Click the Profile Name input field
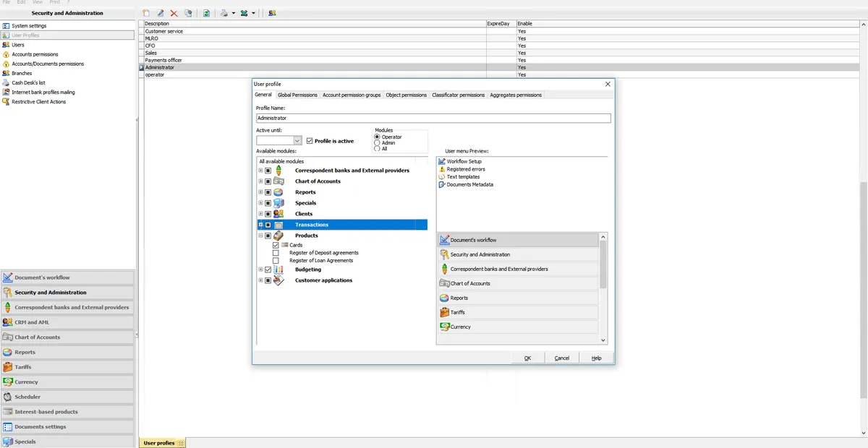868x448 pixels. (433, 118)
